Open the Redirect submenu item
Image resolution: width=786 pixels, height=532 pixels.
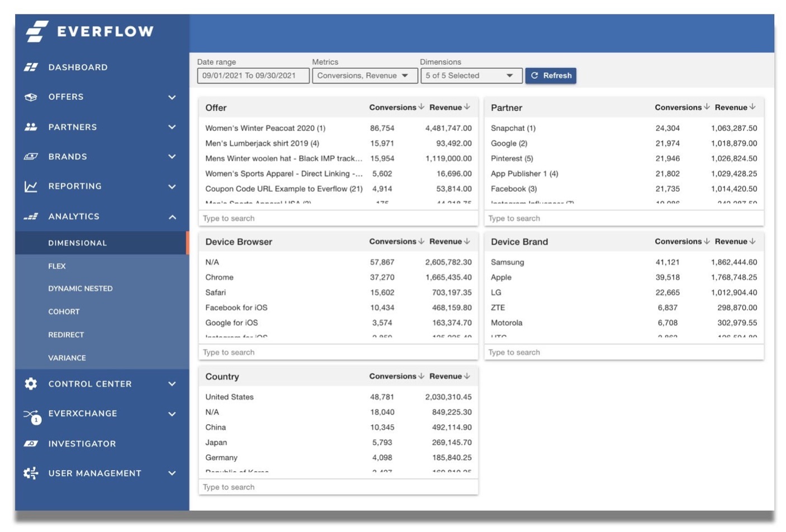[66, 335]
